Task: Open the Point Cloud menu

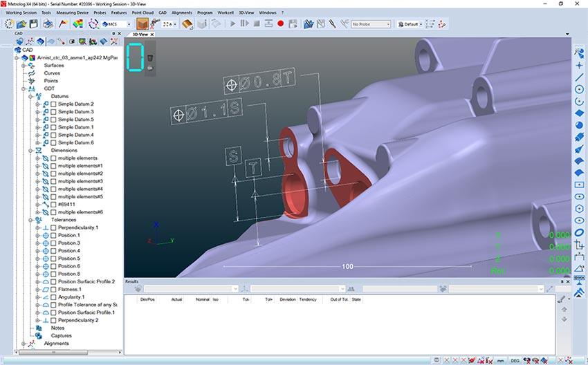Action: (143, 12)
